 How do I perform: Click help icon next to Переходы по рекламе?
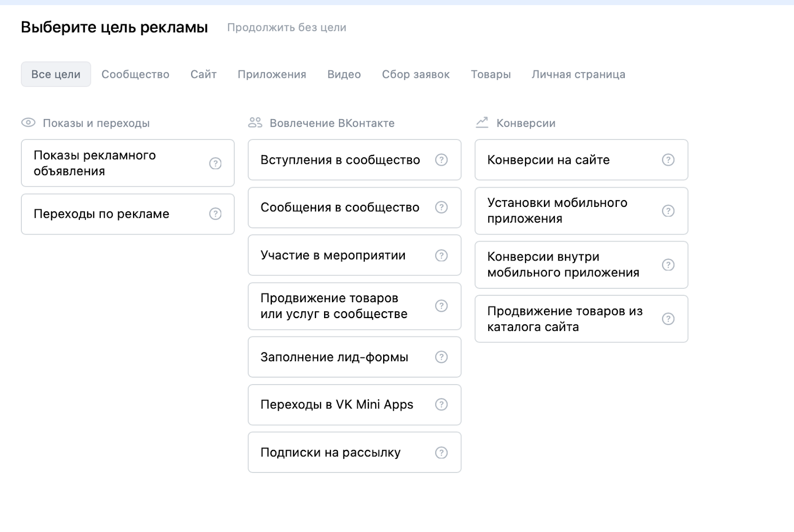[x=215, y=214]
